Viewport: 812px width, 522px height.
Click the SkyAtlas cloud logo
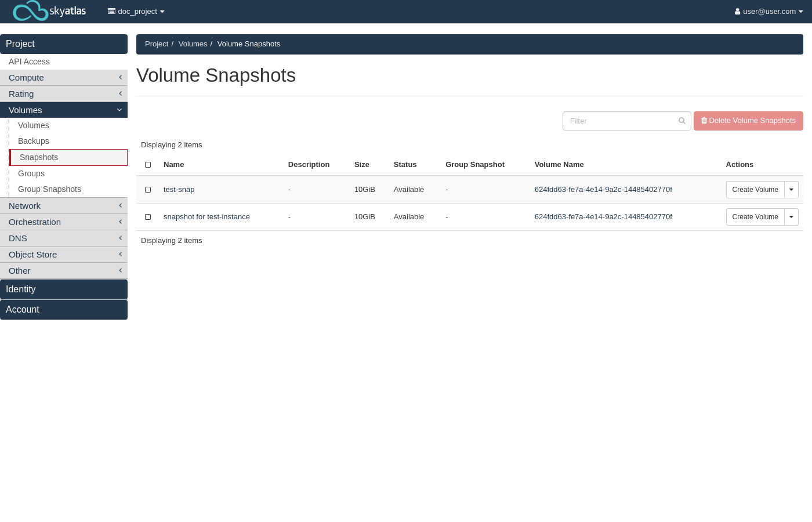point(49,11)
